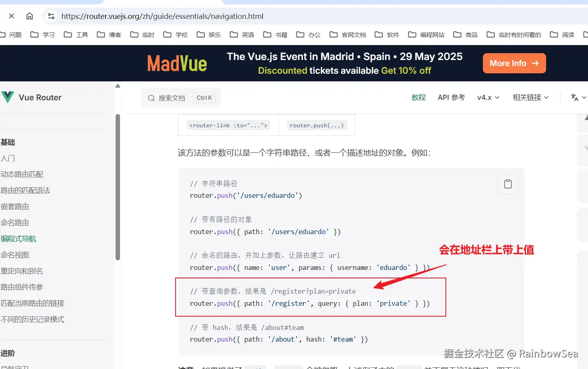
Task: Open the 编程网站 bookmark folder
Action: tap(427, 35)
